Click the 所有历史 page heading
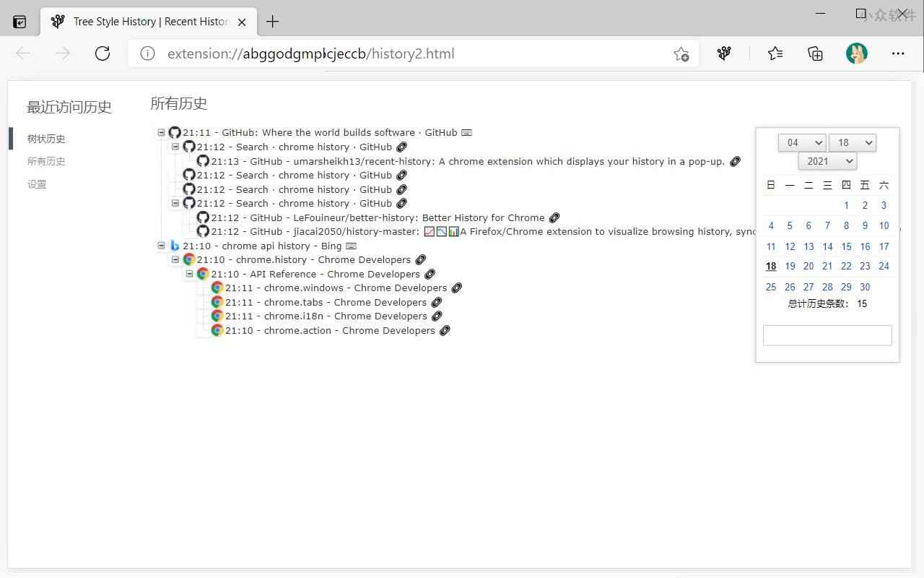Image resolution: width=924 pixels, height=578 pixels. tap(179, 103)
